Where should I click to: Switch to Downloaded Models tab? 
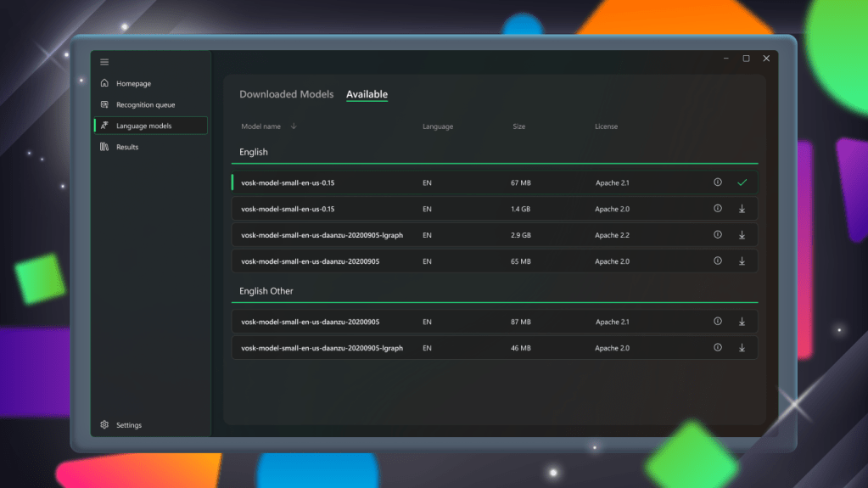[x=286, y=94]
